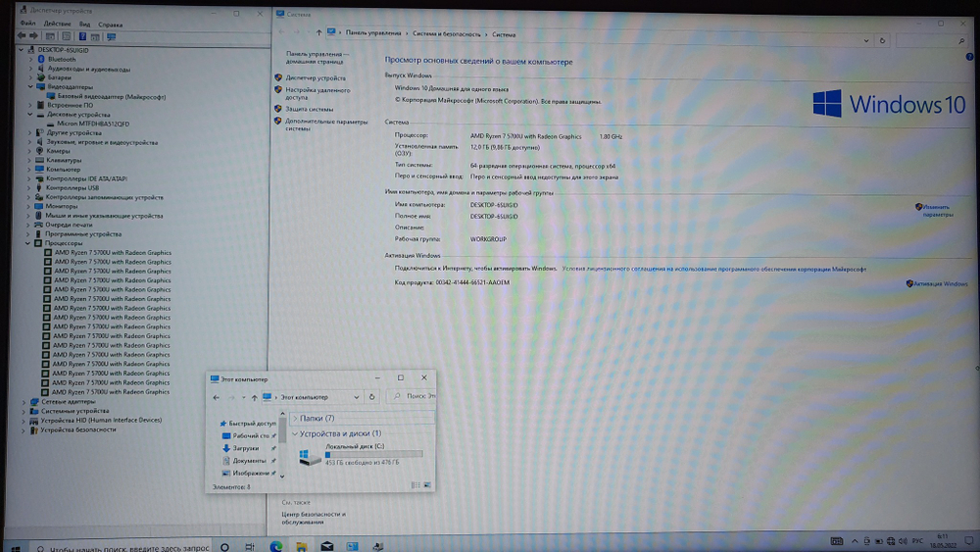Open the System window address bar dropdown
980x552 pixels.
coord(866,40)
